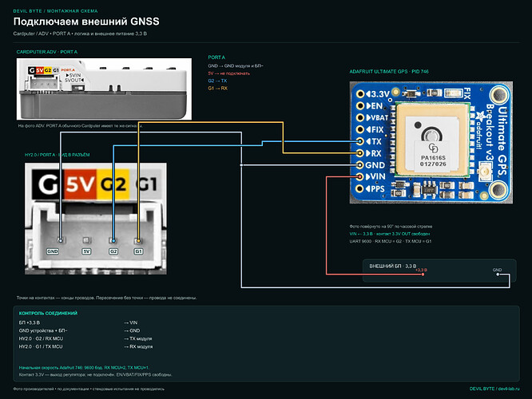Screen dimensions: 532x399
Task: Click the "CARDPUTER ADV · PORT A" section label
Action: point(47,52)
